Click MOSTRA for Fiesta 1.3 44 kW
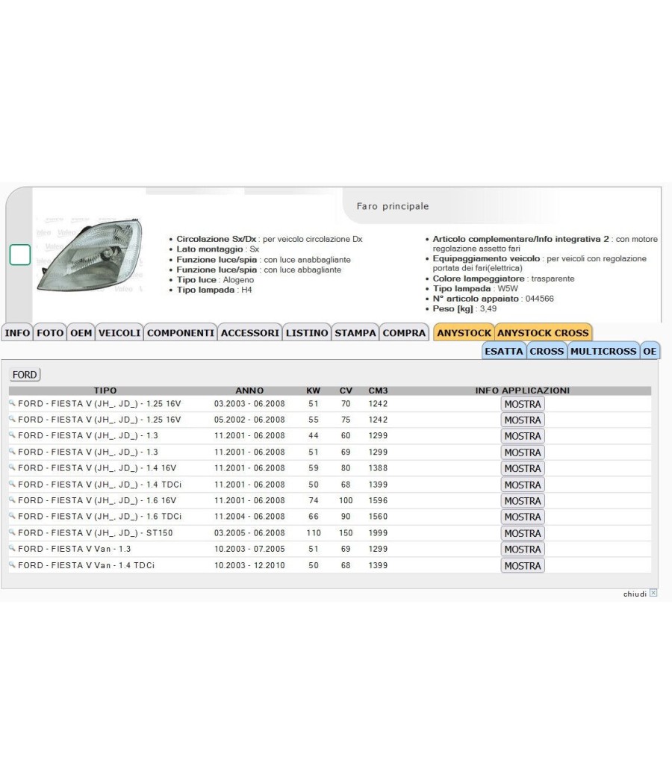Screen dimensions: 672x784 point(523,436)
